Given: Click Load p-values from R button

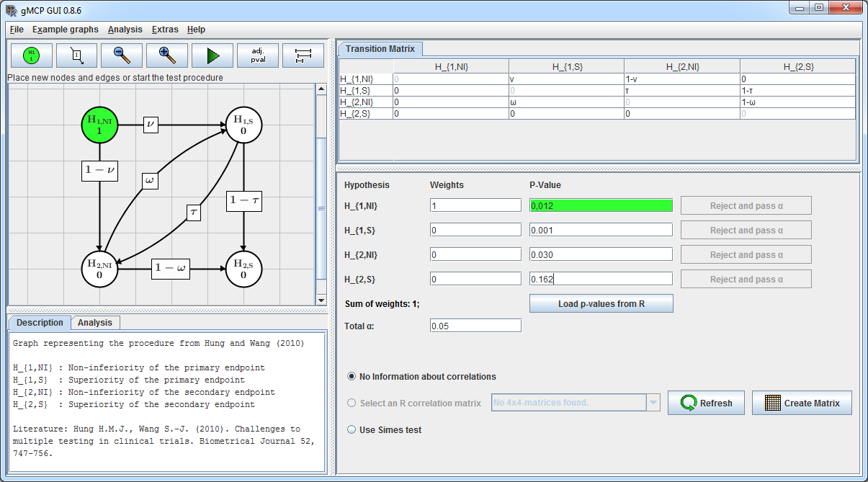Looking at the screenshot, I should pyautogui.click(x=601, y=303).
